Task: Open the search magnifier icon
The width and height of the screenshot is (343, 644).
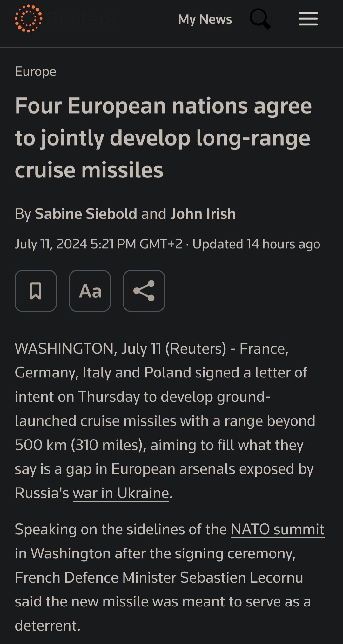Action: 260,19
